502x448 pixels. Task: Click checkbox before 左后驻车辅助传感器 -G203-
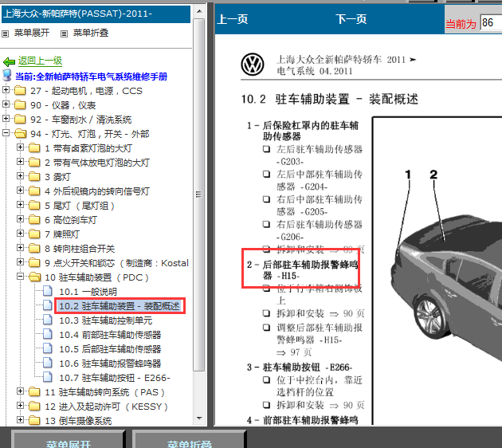point(266,149)
